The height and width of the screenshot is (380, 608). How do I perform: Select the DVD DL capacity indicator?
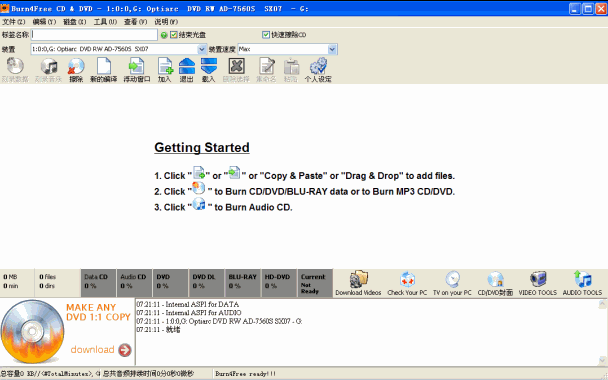(x=206, y=283)
